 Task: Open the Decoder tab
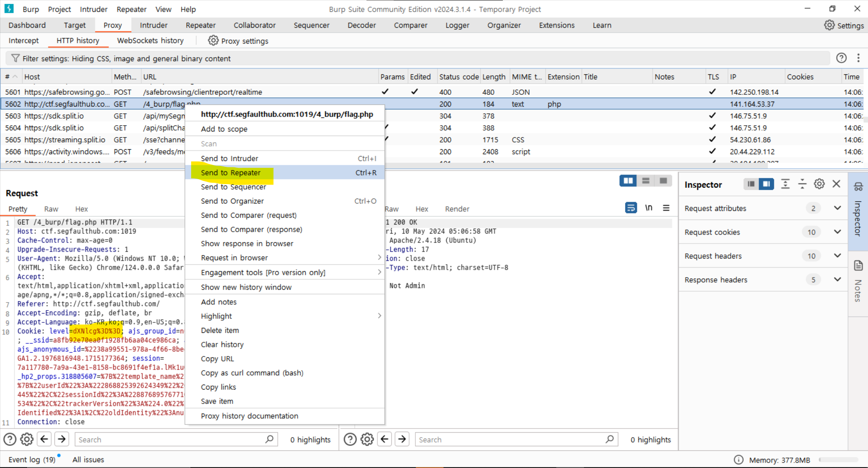tap(362, 25)
